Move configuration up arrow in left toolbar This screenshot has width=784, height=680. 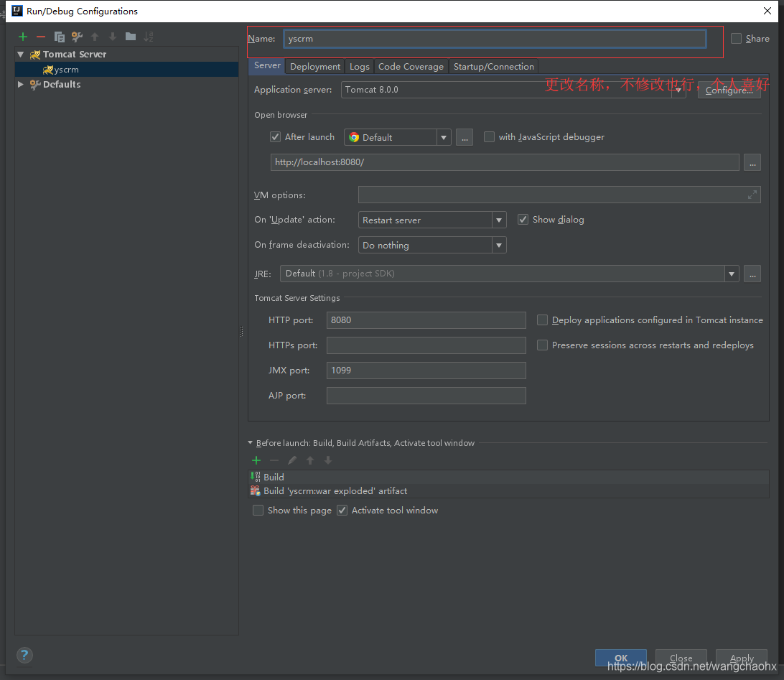pyautogui.click(x=95, y=37)
